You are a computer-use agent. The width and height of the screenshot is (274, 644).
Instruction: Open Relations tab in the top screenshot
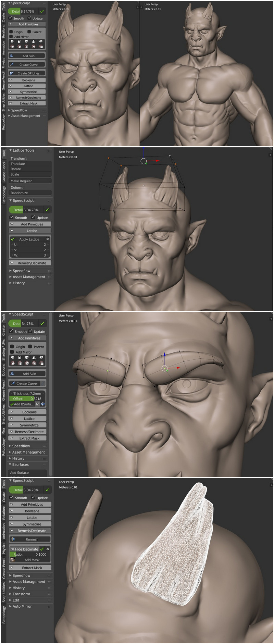(4, 32)
